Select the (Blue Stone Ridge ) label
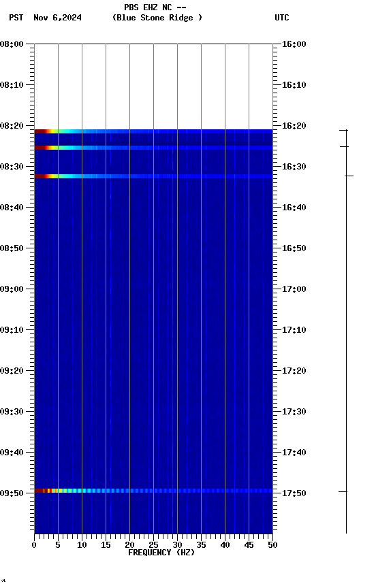Image resolution: width=376 pixels, height=588 pixels. [157, 18]
